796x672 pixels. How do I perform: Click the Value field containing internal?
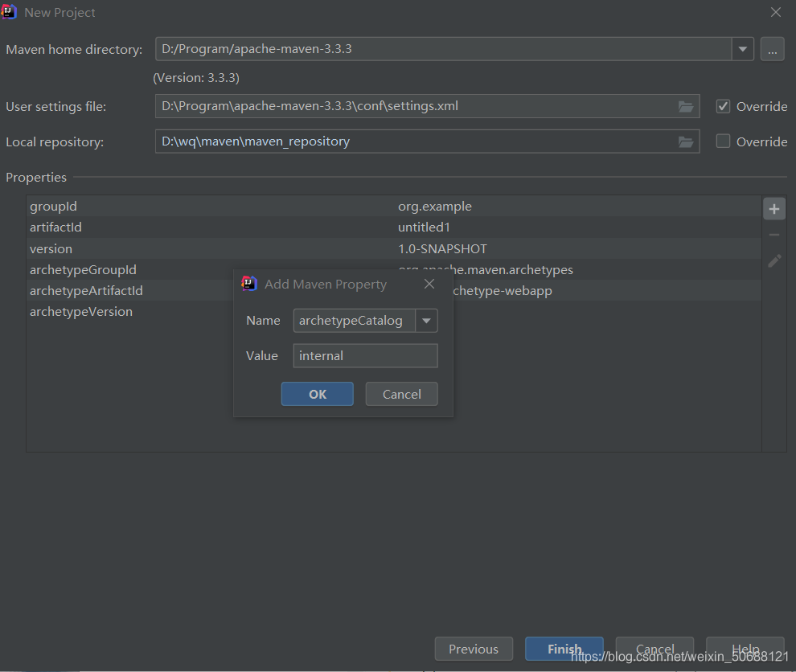pos(366,356)
